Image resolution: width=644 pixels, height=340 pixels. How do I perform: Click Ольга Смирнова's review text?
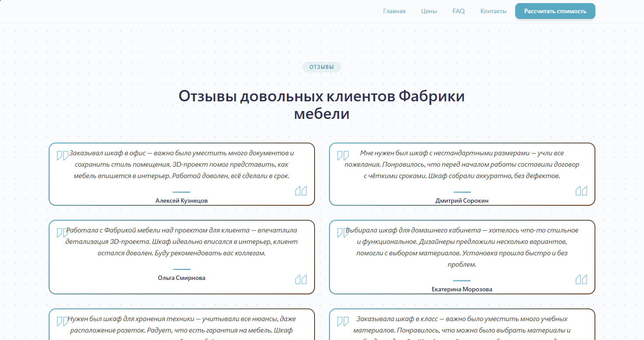181,242
